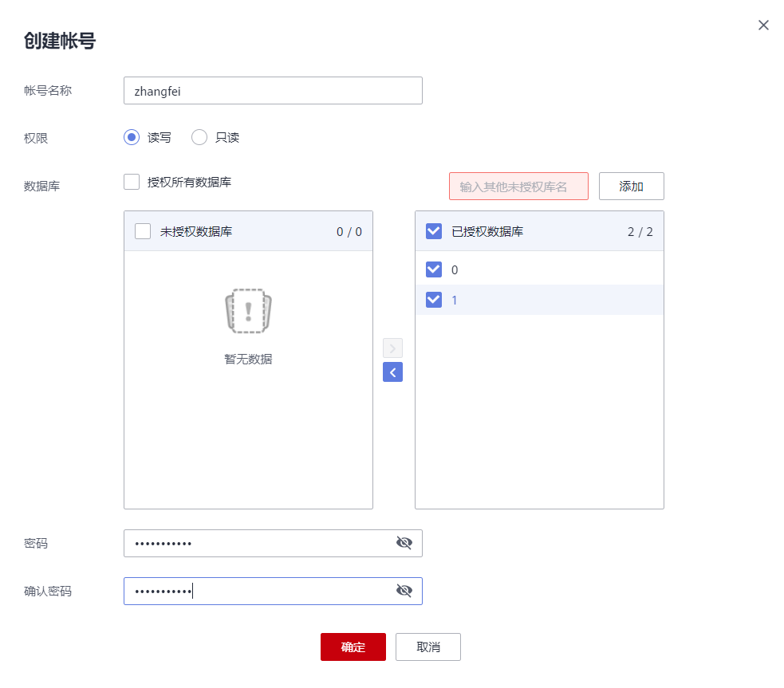
Task: Select the read-only permission radio
Action: [x=199, y=137]
